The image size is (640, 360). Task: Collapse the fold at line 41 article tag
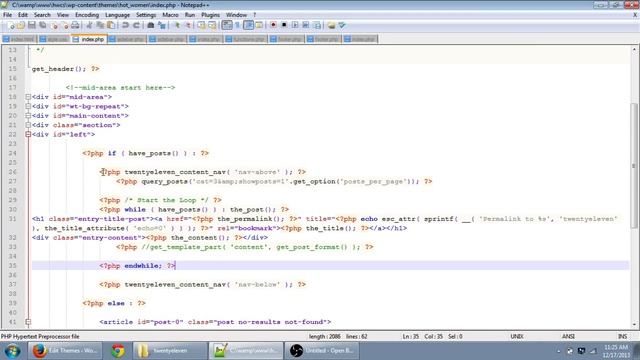(x=28, y=322)
